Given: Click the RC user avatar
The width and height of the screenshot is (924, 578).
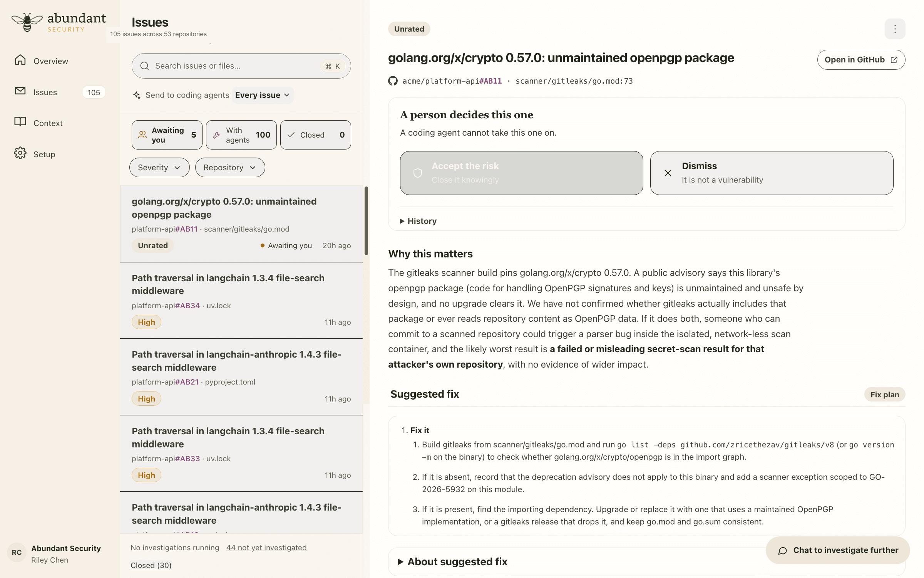Looking at the screenshot, I should (x=17, y=553).
